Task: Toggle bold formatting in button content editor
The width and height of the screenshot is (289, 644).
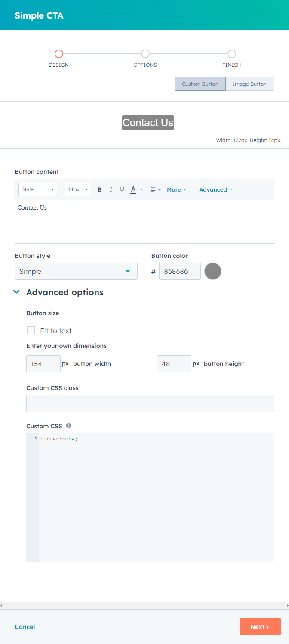Action: 99,189
